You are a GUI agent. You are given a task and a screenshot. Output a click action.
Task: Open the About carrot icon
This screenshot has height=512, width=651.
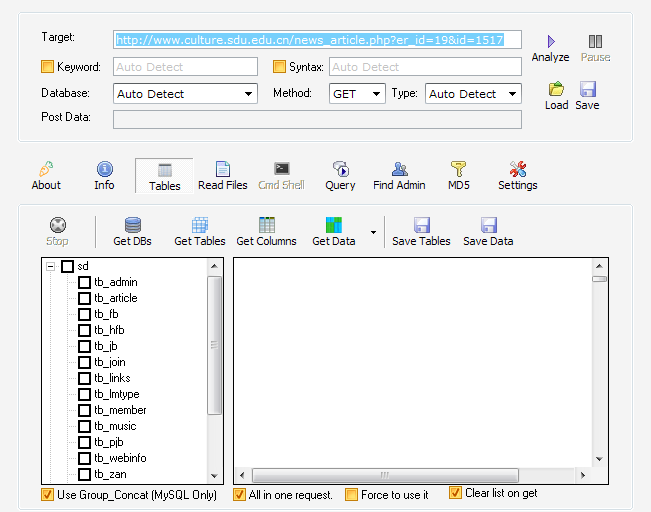click(46, 169)
